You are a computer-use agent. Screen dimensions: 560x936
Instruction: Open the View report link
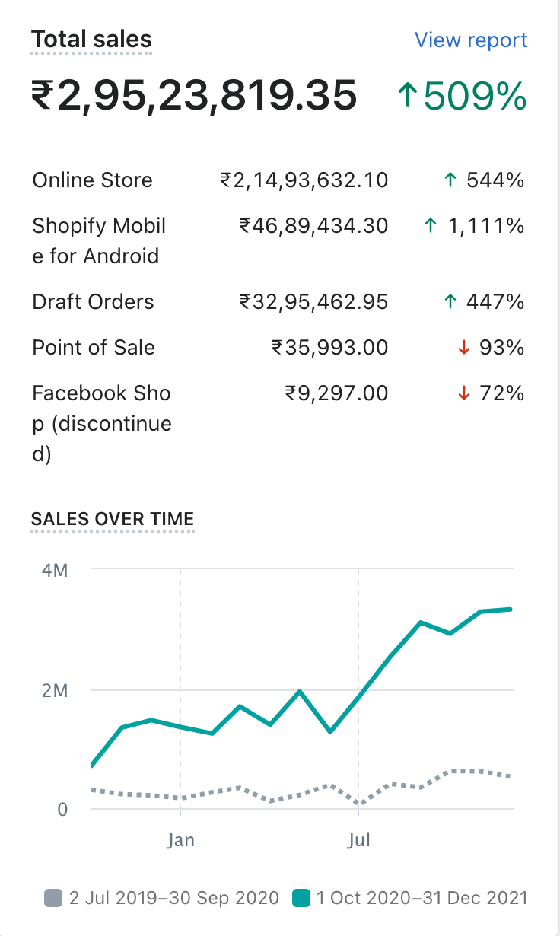(x=470, y=40)
